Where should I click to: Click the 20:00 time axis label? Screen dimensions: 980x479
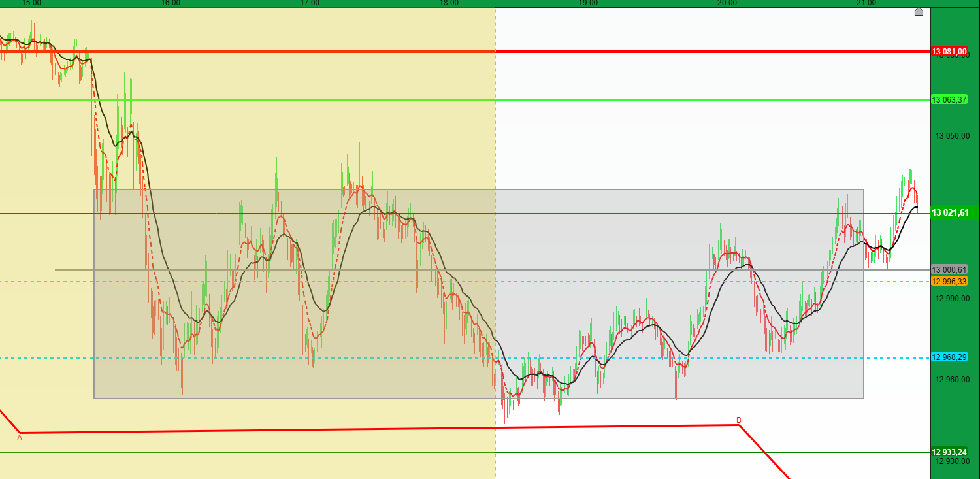coord(727,3)
